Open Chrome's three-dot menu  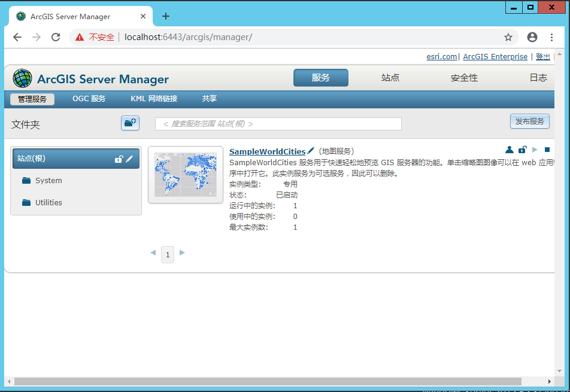click(x=551, y=37)
